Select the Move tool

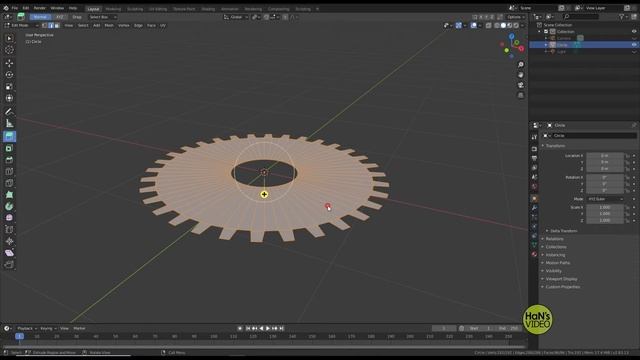[9, 63]
